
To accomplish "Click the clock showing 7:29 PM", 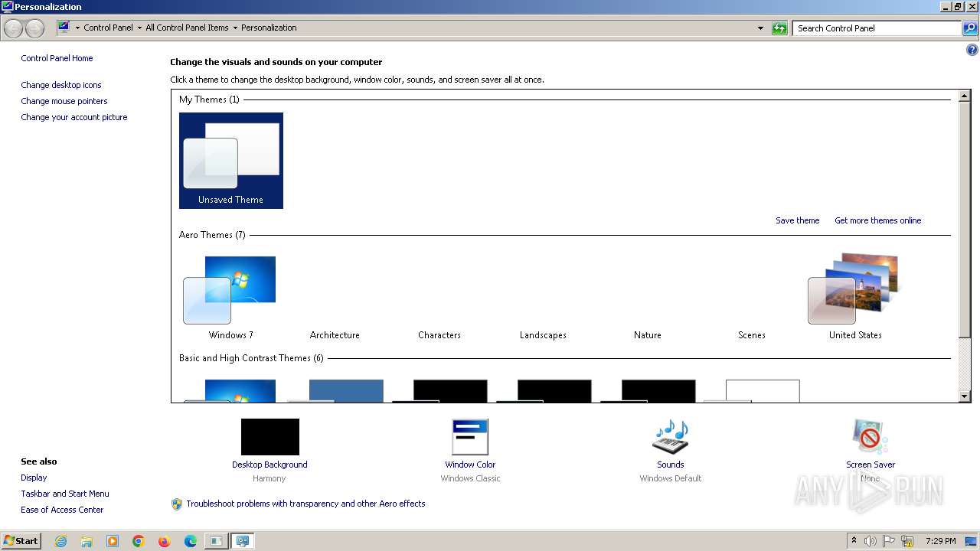I will (940, 541).
